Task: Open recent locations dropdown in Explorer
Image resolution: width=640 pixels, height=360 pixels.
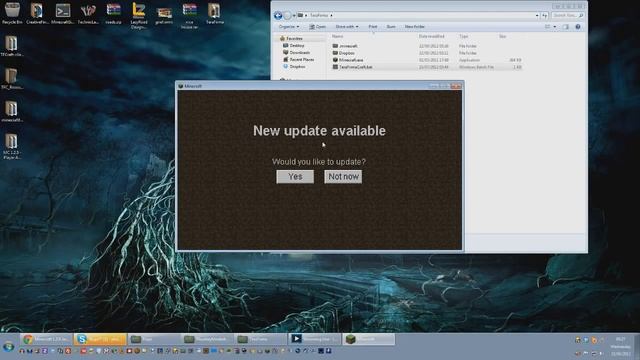Action: (294, 16)
